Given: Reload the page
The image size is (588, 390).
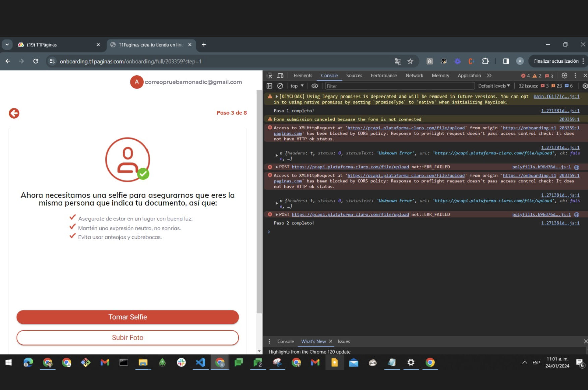Looking at the screenshot, I should [36, 61].
